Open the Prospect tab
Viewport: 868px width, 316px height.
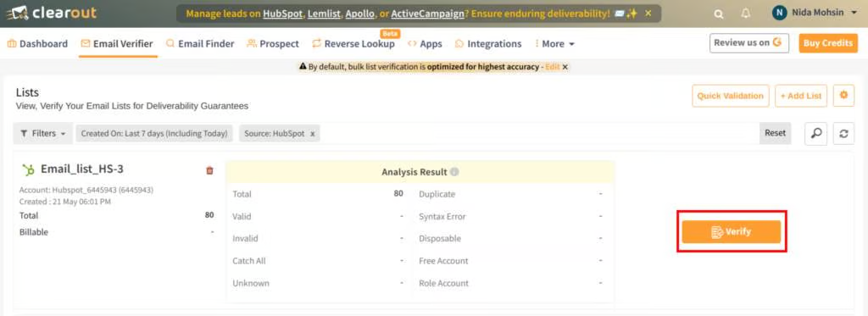(273, 44)
